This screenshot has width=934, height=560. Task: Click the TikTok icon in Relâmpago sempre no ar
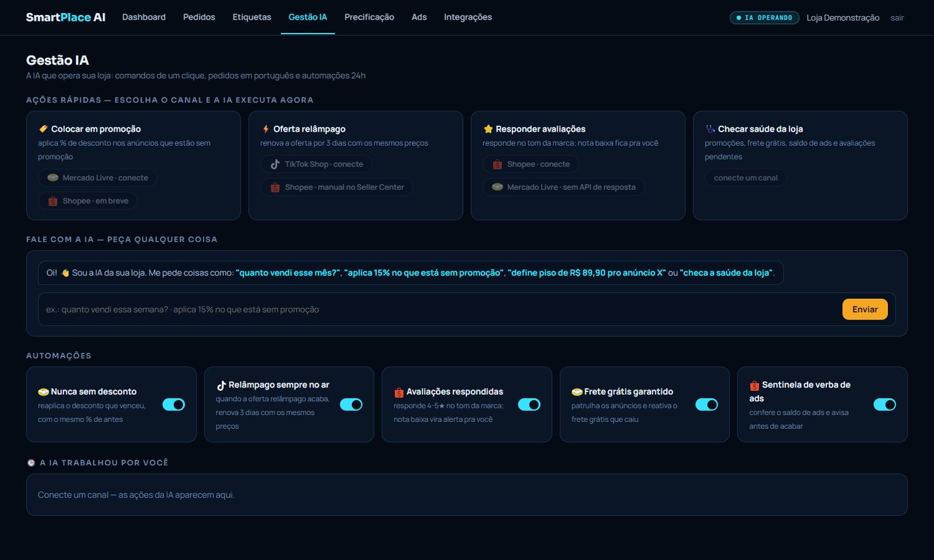tap(221, 385)
